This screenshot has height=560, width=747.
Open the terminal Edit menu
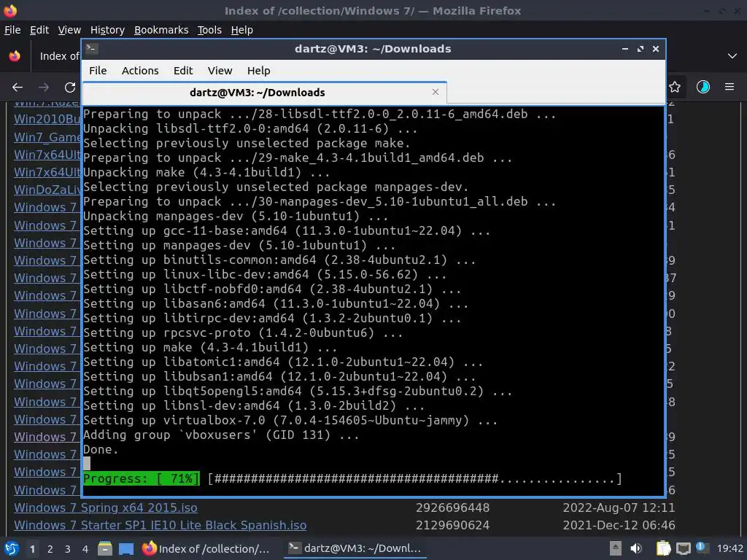click(183, 71)
